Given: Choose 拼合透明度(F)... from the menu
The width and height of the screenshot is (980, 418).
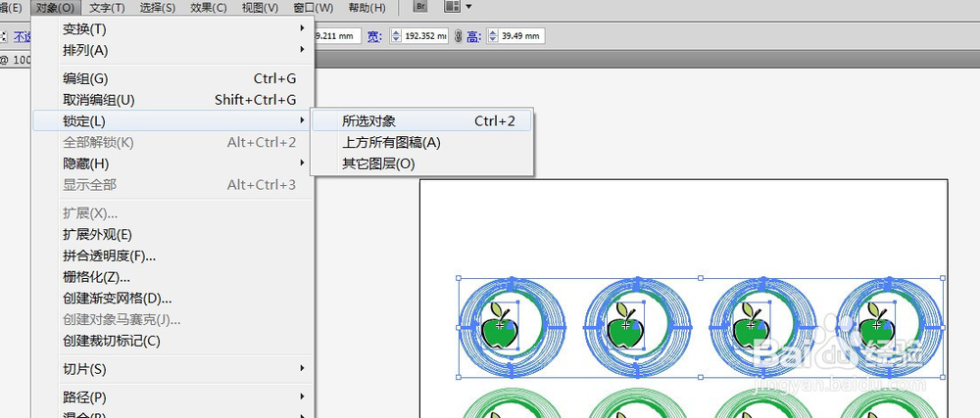Looking at the screenshot, I should [x=173, y=255].
